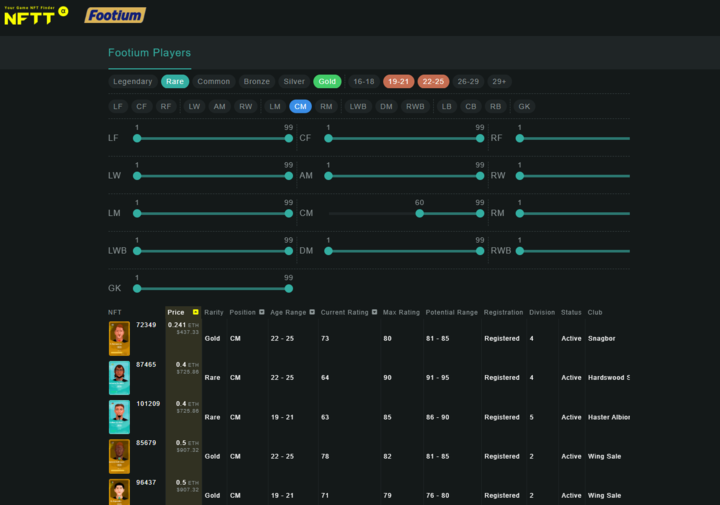The image size is (720, 505).
Task: Select the RB position chip
Action: pos(495,107)
